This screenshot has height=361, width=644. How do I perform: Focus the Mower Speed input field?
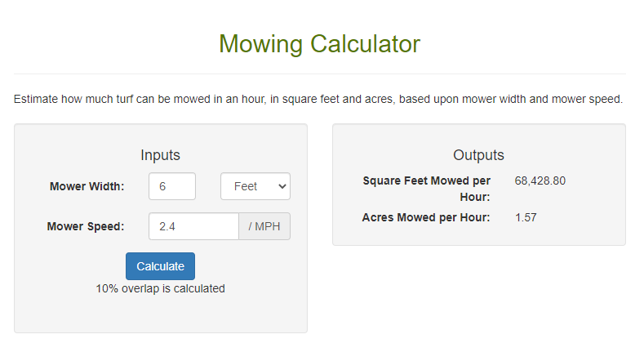[x=193, y=226]
